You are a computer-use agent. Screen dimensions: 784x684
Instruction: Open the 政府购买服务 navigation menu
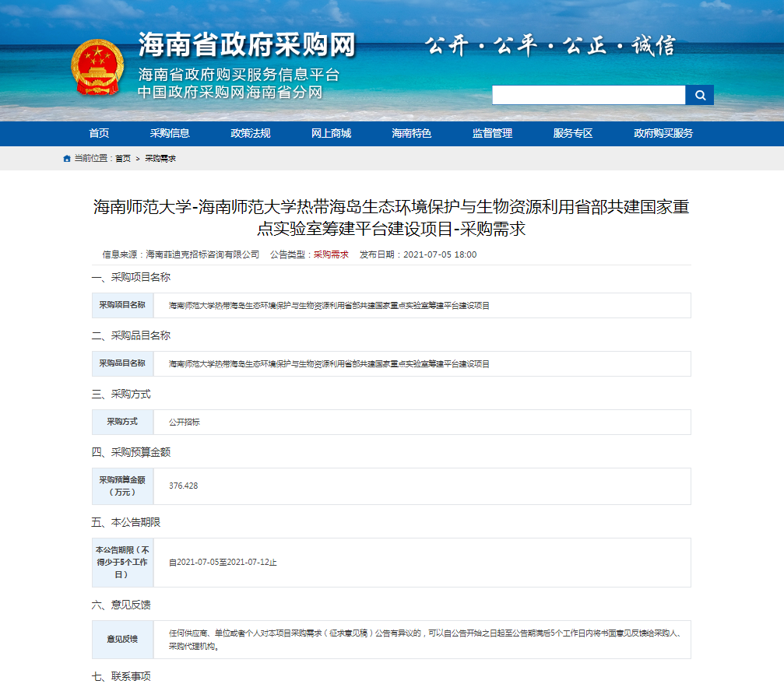point(663,133)
